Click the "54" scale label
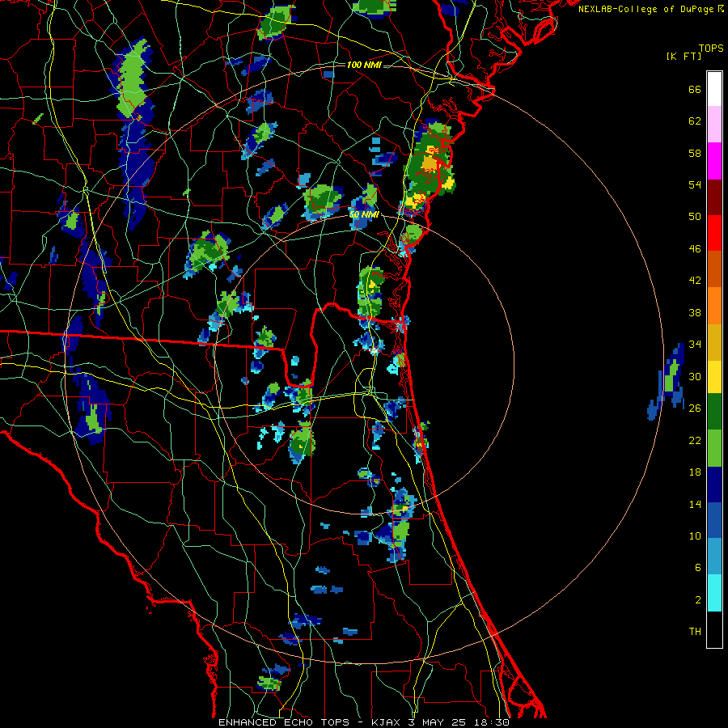The image size is (728, 728). [x=695, y=184]
